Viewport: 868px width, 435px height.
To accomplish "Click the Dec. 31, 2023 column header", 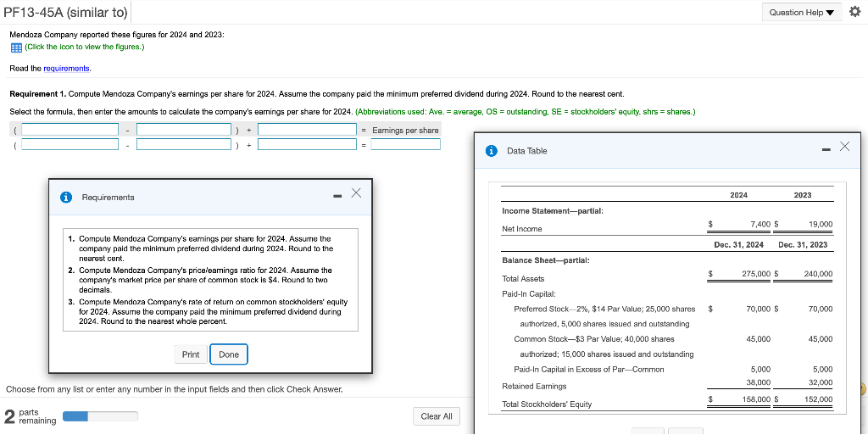I will [x=803, y=244].
